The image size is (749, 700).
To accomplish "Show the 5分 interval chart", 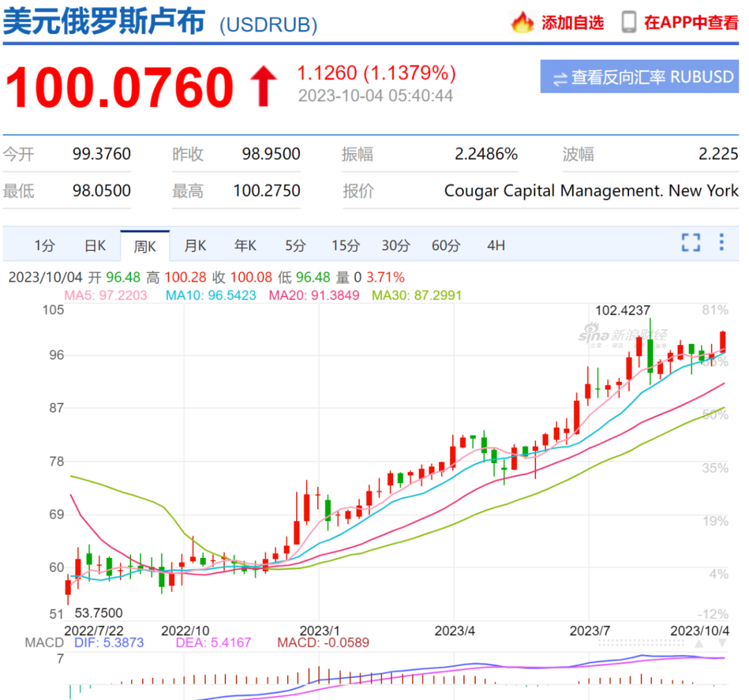I will pyautogui.click(x=295, y=246).
